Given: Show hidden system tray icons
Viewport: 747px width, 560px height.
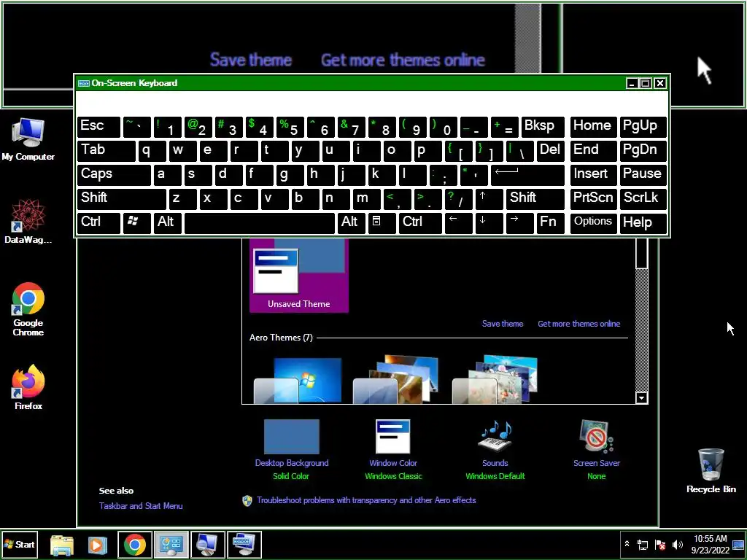Looking at the screenshot, I should [x=627, y=544].
